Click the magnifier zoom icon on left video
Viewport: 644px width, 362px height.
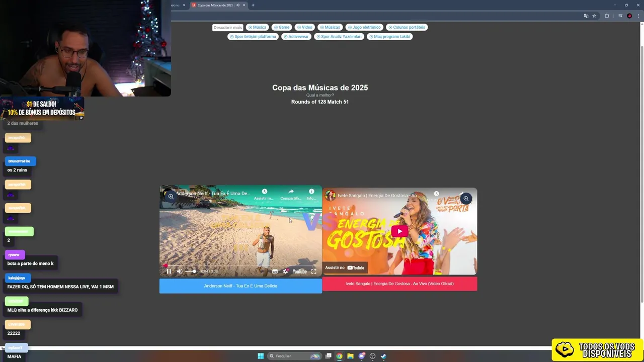tap(171, 197)
